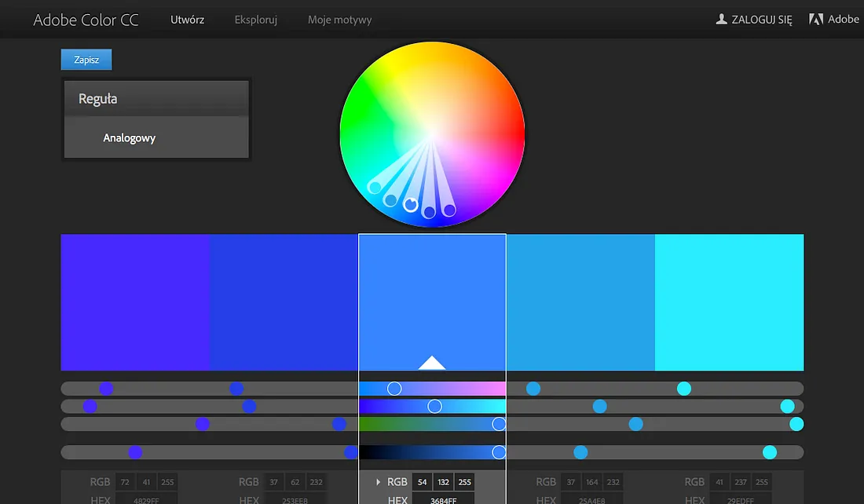Screen dimensions: 864x504
Task: Click the Adobe Color CC title link
Action: (x=86, y=20)
